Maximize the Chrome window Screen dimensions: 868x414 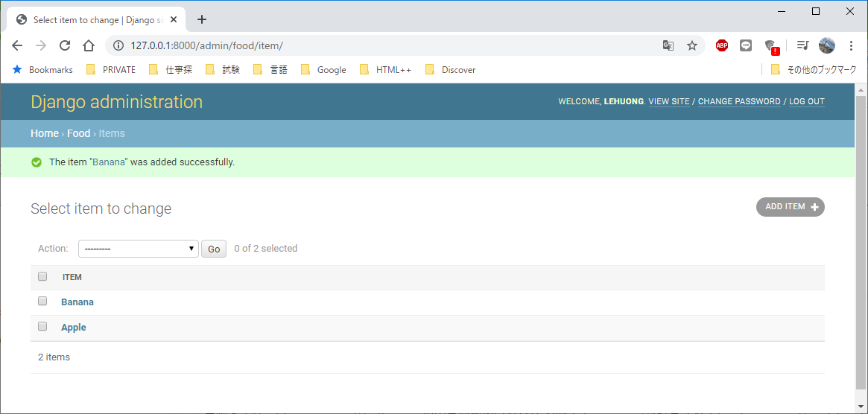815,11
